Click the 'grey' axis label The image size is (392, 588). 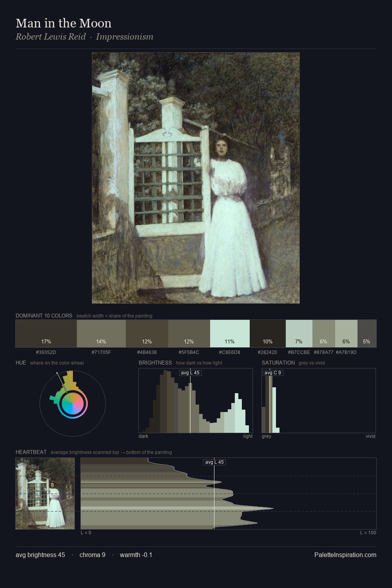coord(267,436)
